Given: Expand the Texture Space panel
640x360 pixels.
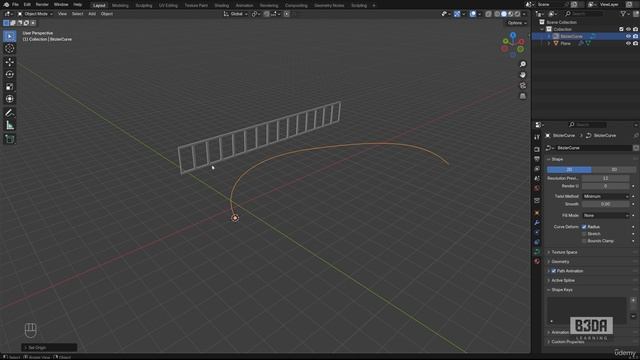Looking at the screenshot, I should (x=564, y=252).
